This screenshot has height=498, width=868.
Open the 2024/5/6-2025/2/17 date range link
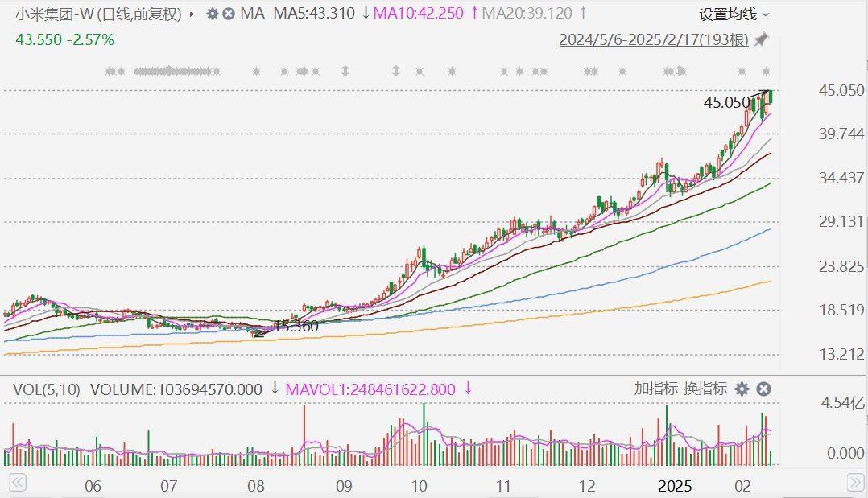pos(654,39)
